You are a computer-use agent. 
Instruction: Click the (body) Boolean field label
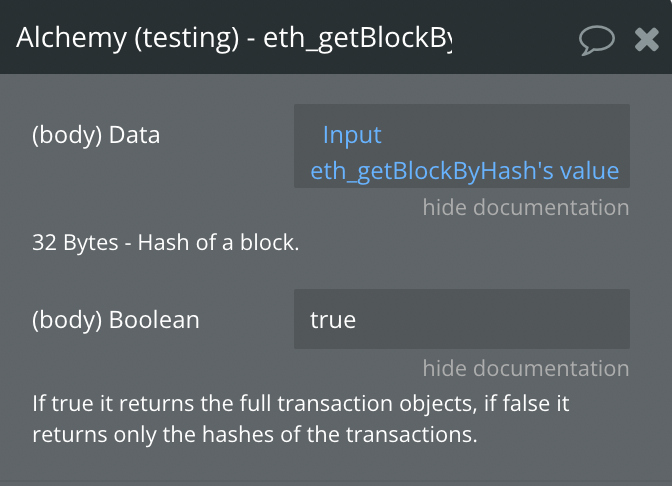tap(116, 319)
